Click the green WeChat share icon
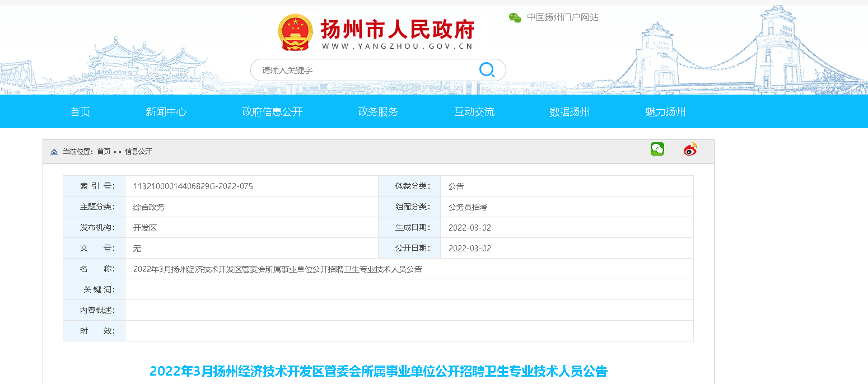Screen dimensions: 868x384 click(x=657, y=149)
